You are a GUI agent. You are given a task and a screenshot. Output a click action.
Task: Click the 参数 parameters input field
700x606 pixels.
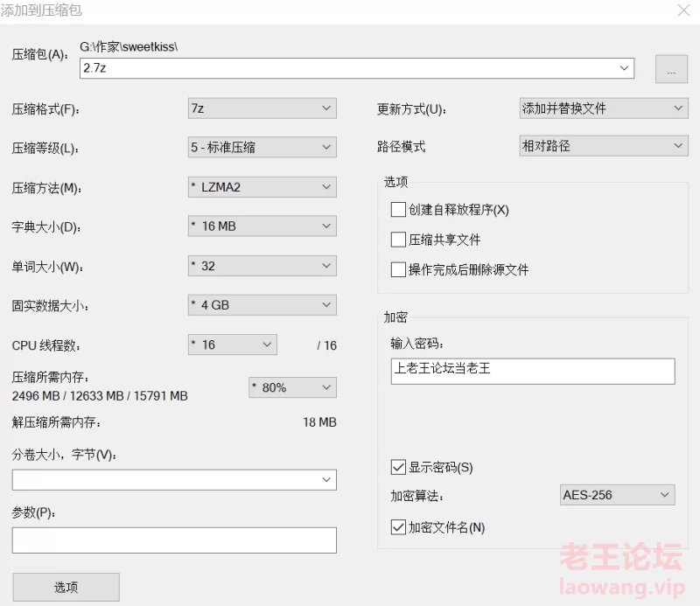(174, 540)
